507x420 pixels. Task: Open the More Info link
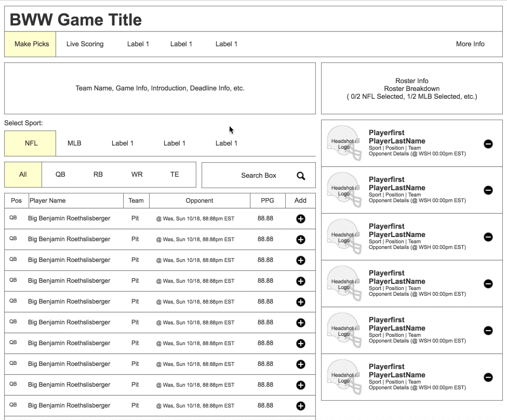click(x=470, y=44)
